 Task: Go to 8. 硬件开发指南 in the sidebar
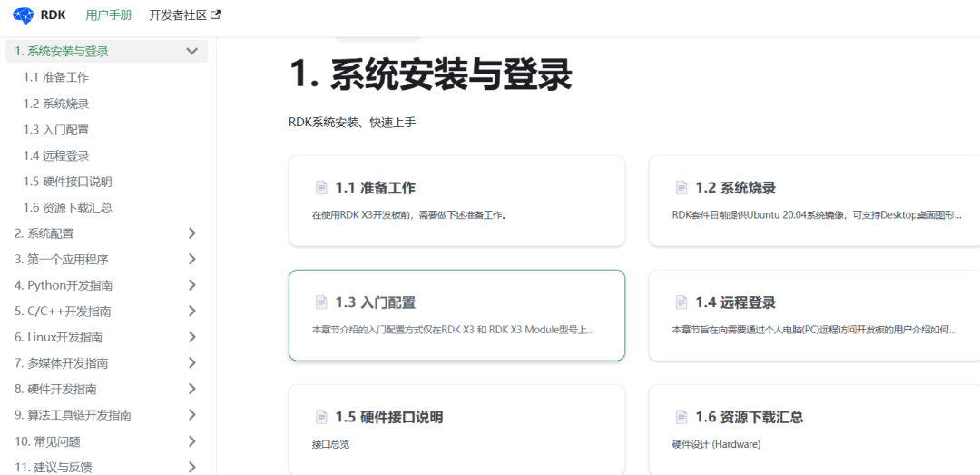(x=55, y=390)
